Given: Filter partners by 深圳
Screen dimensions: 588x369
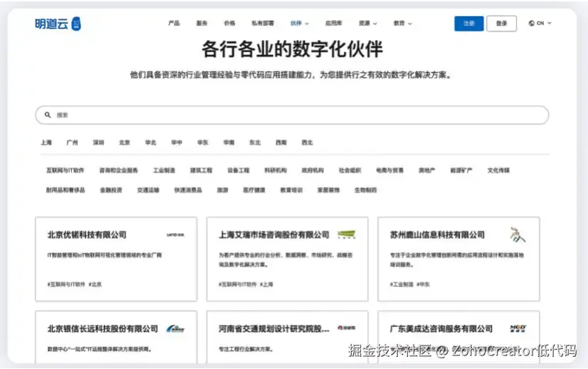Looking at the screenshot, I should click(x=98, y=142).
